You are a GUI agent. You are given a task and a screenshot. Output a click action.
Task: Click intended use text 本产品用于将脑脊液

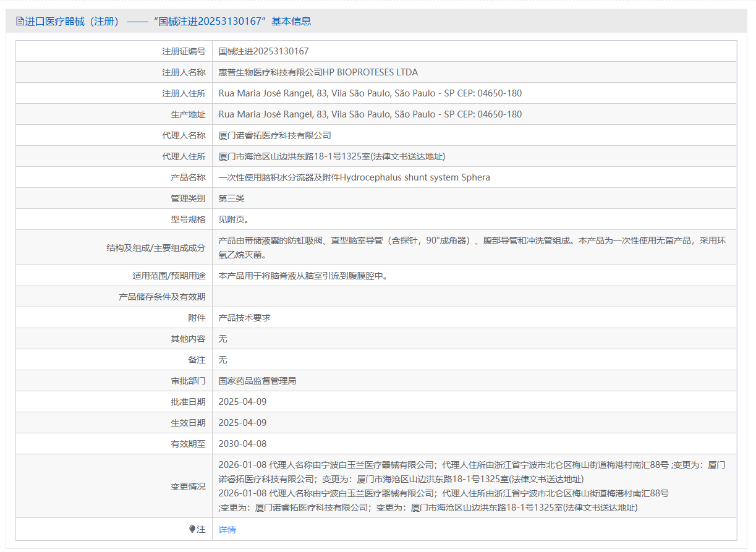(x=305, y=276)
